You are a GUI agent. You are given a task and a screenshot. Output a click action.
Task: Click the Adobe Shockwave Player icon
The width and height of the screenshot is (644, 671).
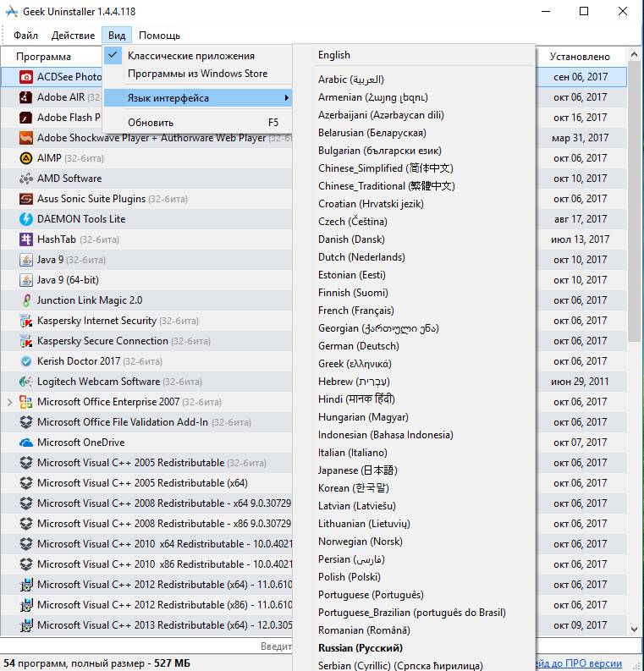(x=26, y=138)
